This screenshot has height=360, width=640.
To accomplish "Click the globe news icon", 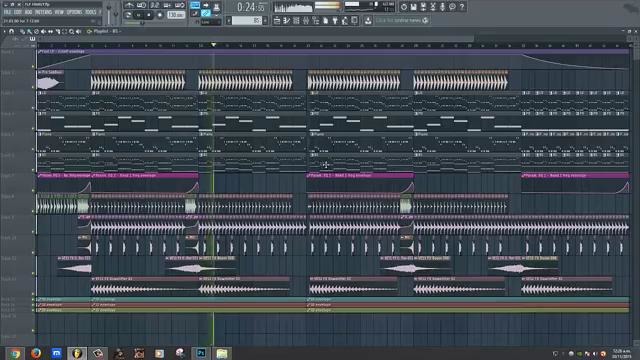I will pyautogui.click(x=426, y=20).
